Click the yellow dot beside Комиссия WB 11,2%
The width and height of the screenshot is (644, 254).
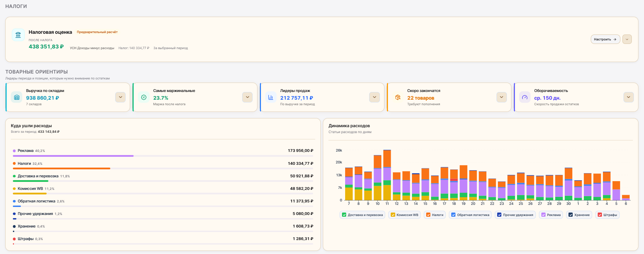click(x=14, y=189)
